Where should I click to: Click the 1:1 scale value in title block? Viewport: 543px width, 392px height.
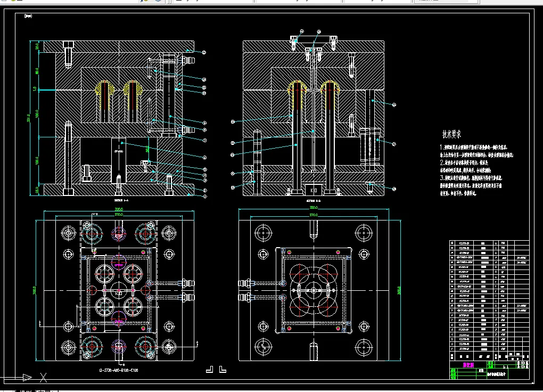(x=505, y=366)
